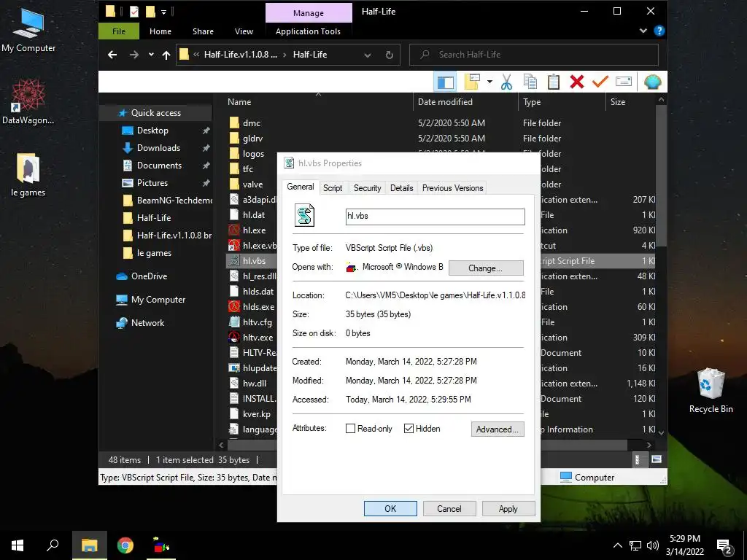Viewport: 747px width, 560px height.
Task: Refresh the Half-Life folder view
Action: [390, 55]
